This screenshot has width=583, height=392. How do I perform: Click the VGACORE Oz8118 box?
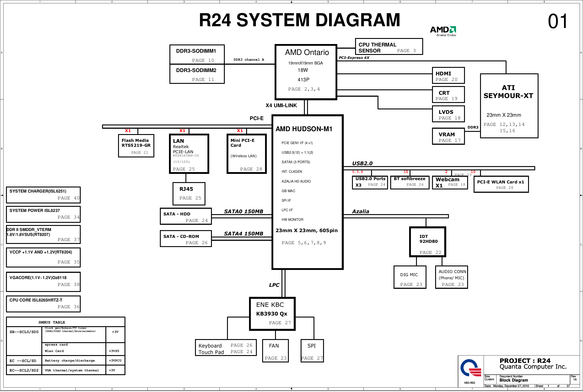[x=43, y=282]
